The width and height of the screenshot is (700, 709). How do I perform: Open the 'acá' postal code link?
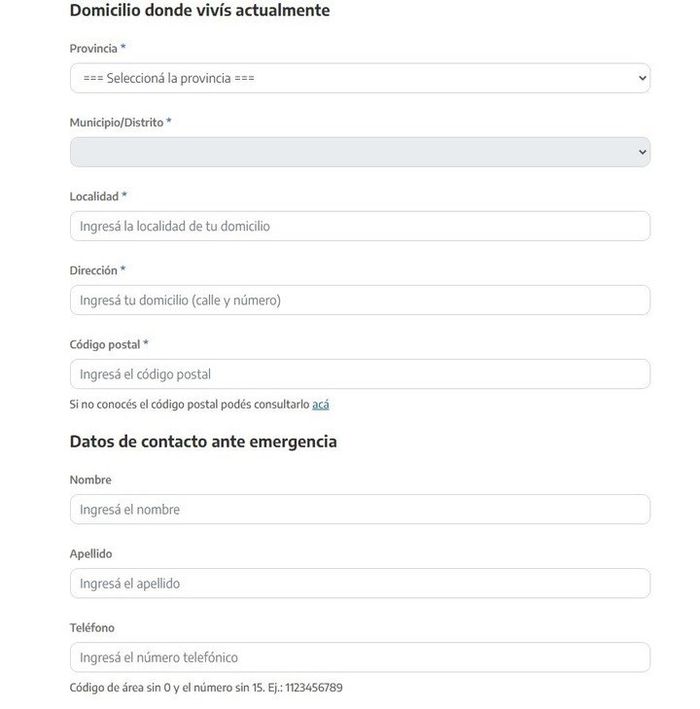click(320, 404)
